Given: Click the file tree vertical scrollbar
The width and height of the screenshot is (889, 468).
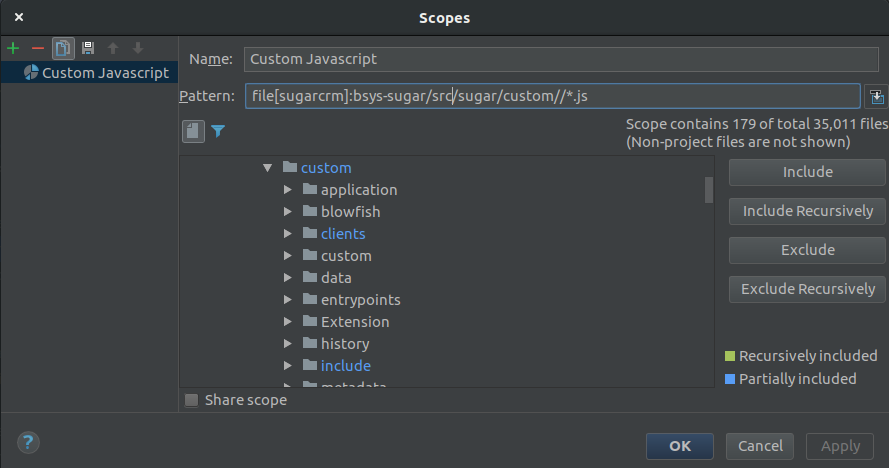Looking at the screenshot, I should point(709,189).
